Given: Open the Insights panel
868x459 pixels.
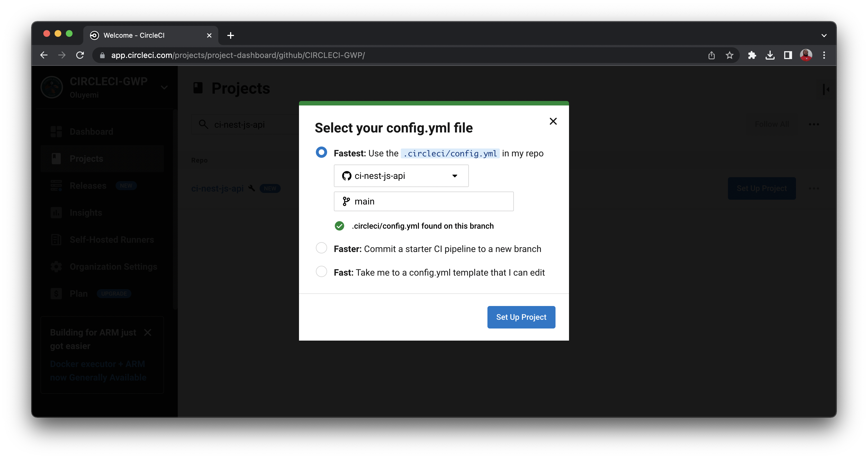Looking at the screenshot, I should [x=86, y=213].
